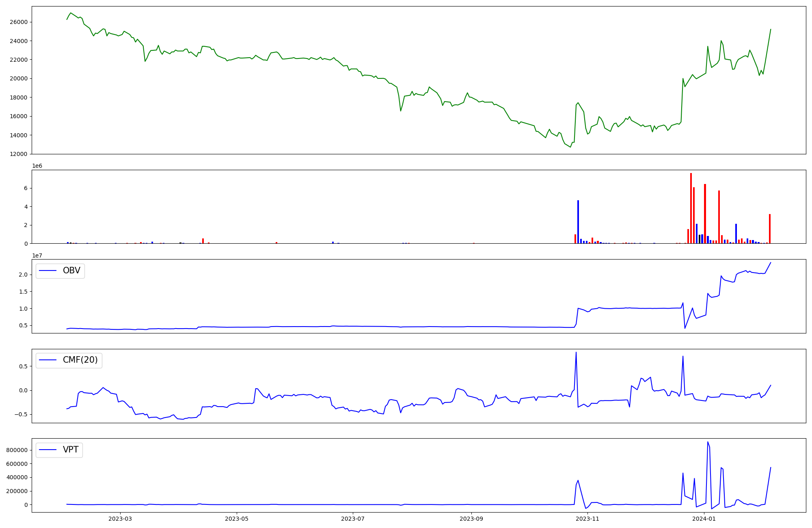
Task: Click the 2.0 OBV axis tick
Action: pos(24,275)
